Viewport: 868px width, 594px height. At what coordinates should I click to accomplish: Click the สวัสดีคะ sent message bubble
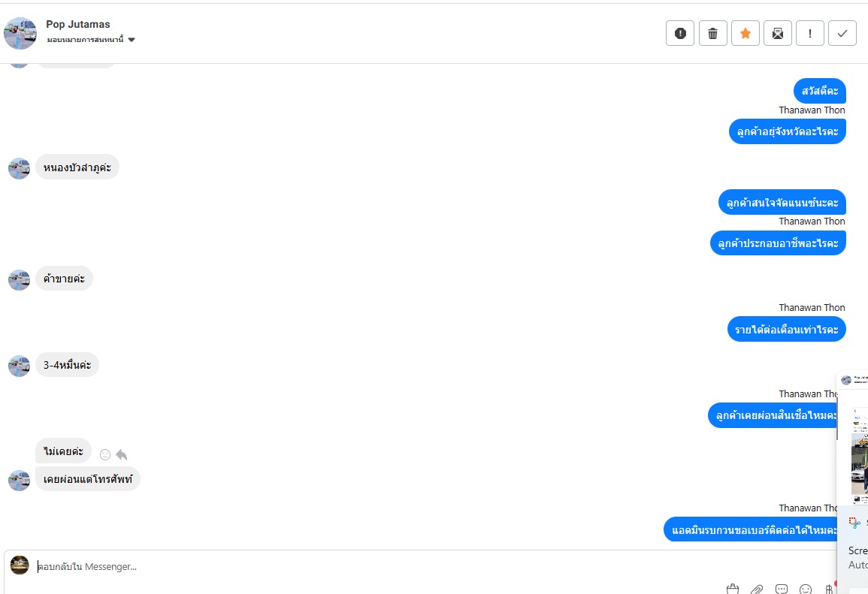pos(819,91)
